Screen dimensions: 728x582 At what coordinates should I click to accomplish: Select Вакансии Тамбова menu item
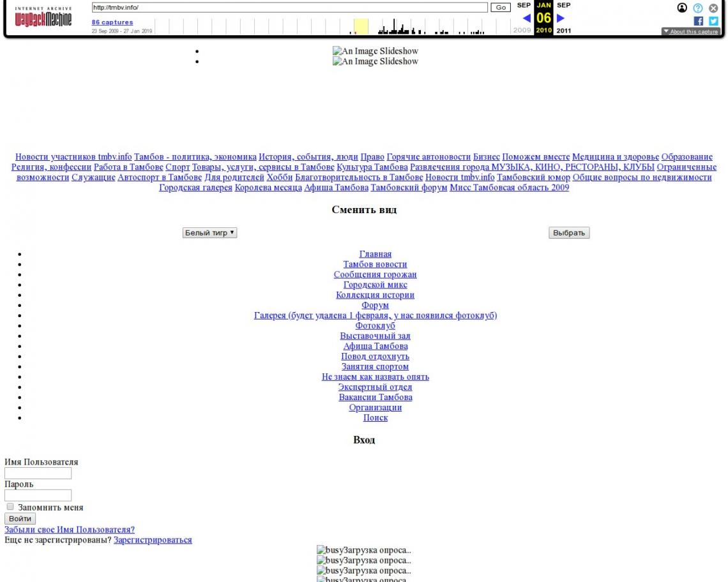(x=375, y=398)
